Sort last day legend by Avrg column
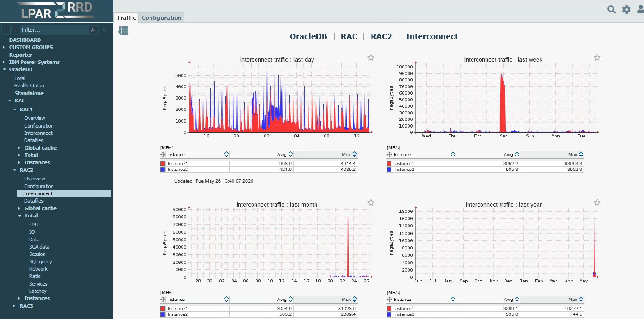Screen dimensions: 644x319 (290, 154)
